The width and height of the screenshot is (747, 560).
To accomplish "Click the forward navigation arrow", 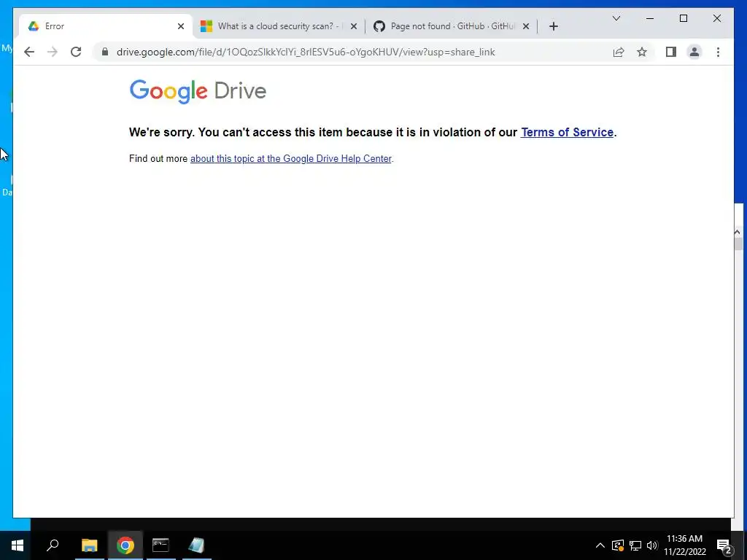I will click(53, 52).
